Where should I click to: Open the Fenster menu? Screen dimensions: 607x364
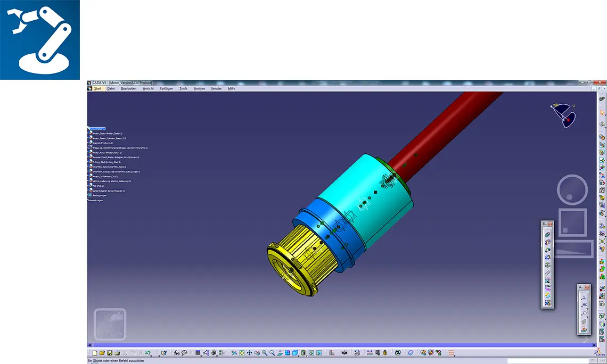(216, 88)
